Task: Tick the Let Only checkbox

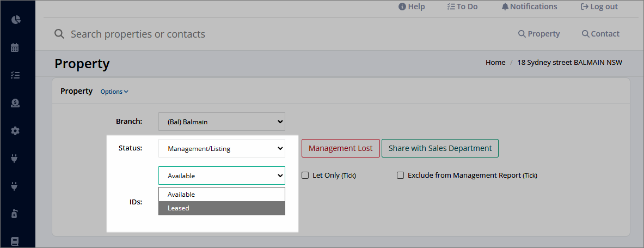Action: (305, 175)
